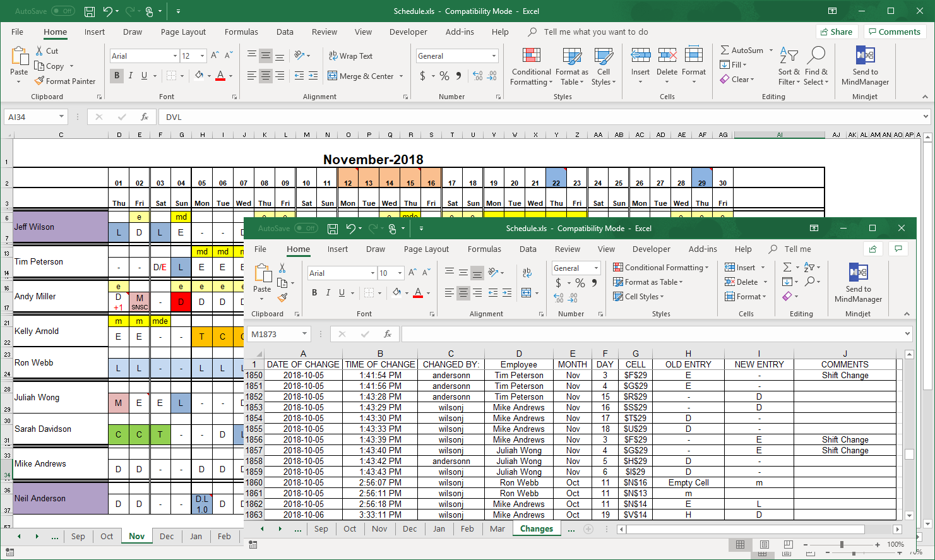The height and width of the screenshot is (560, 935).
Task: Switch to the Changes sheet tab
Action: 537,528
